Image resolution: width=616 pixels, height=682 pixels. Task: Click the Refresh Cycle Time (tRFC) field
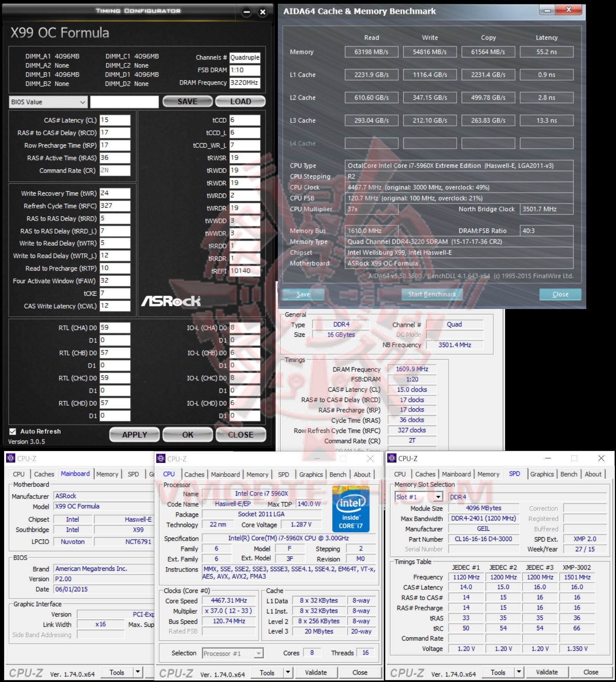(115, 206)
